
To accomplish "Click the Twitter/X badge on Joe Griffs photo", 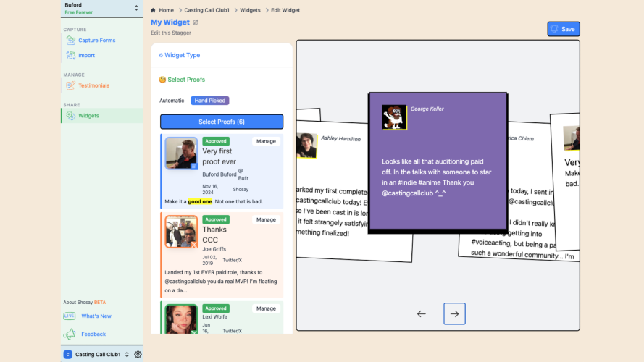I will click(x=194, y=245).
